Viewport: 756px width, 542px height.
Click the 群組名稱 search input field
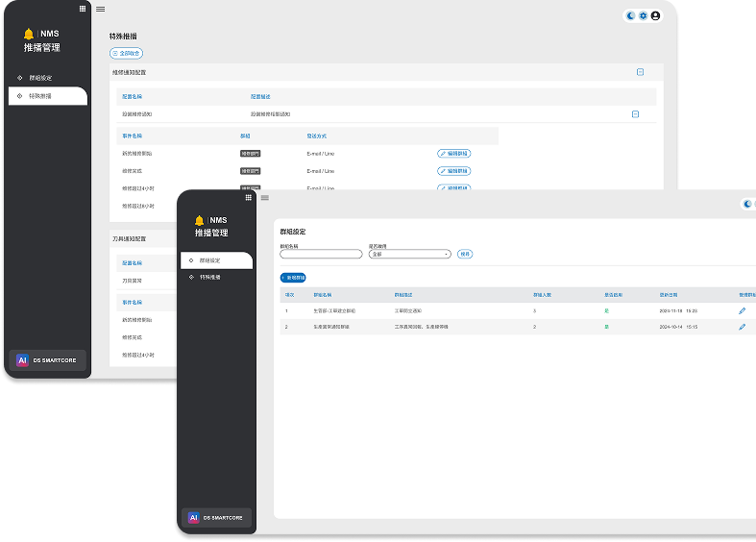point(321,255)
